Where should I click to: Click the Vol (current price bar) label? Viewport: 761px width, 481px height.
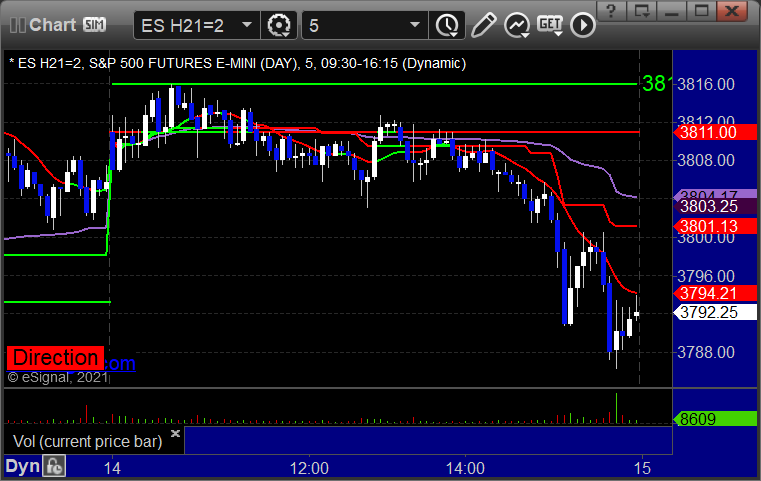tap(87, 442)
